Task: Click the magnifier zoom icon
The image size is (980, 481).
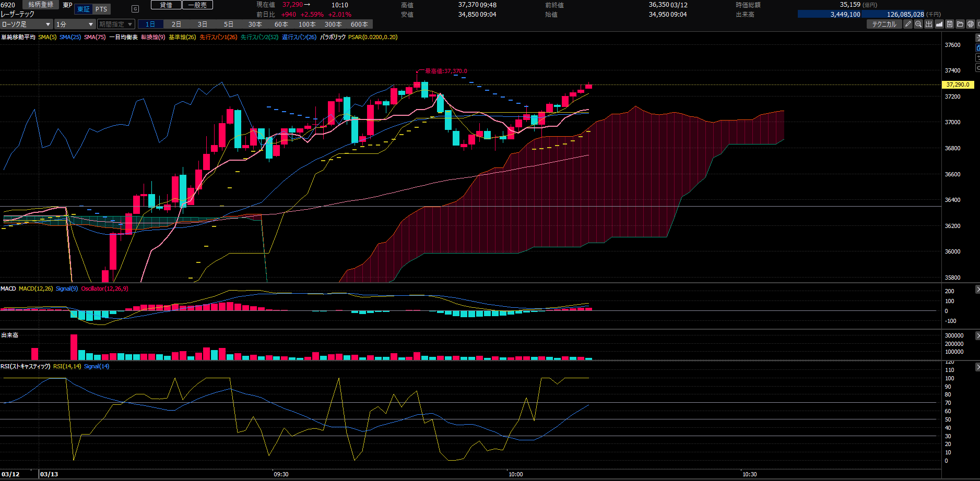Action: click(x=918, y=24)
